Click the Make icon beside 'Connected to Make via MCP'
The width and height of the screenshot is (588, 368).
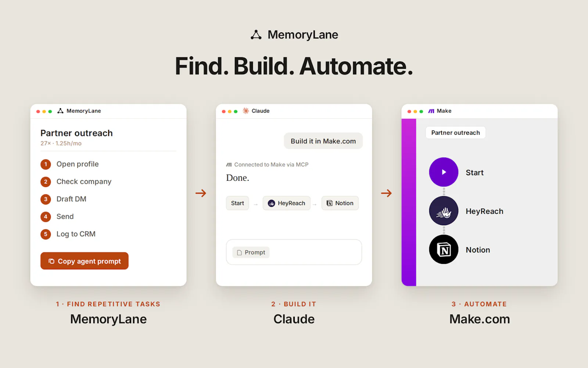(229, 164)
